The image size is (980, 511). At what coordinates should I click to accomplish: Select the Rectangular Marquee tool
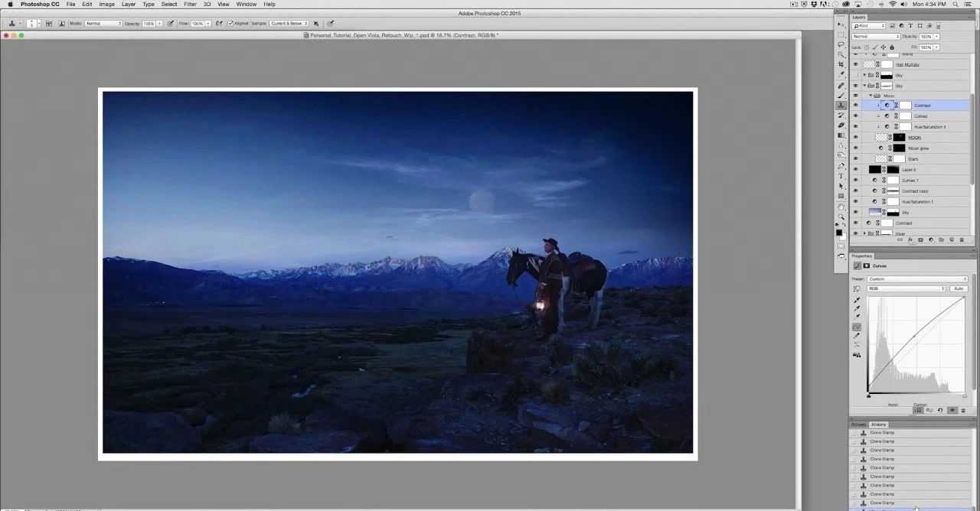pos(841,35)
